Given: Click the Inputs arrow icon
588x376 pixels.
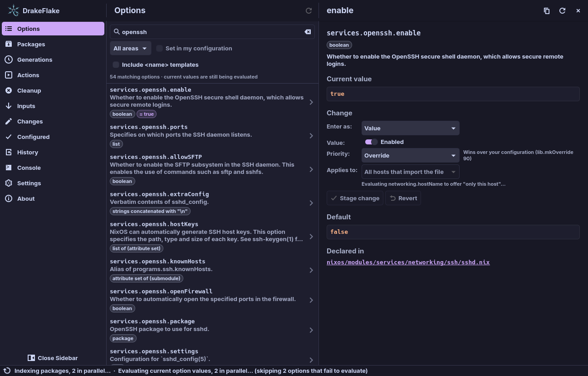Looking at the screenshot, I should click(x=9, y=106).
